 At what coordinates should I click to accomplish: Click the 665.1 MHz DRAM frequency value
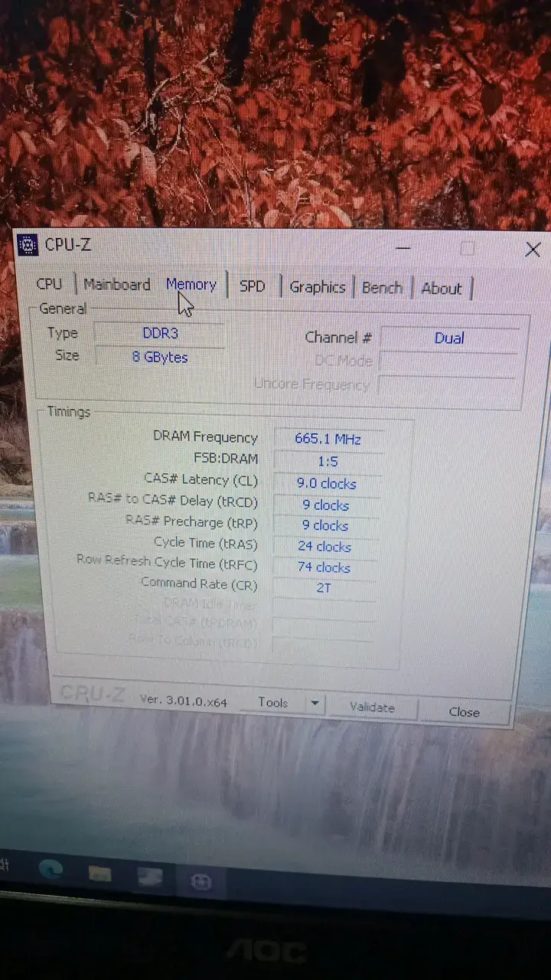coord(328,439)
